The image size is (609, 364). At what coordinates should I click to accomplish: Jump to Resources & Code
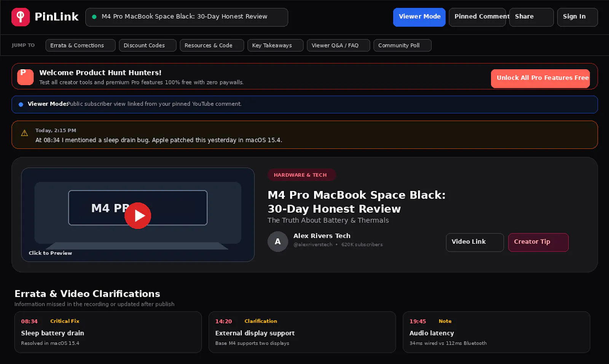(x=212, y=45)
